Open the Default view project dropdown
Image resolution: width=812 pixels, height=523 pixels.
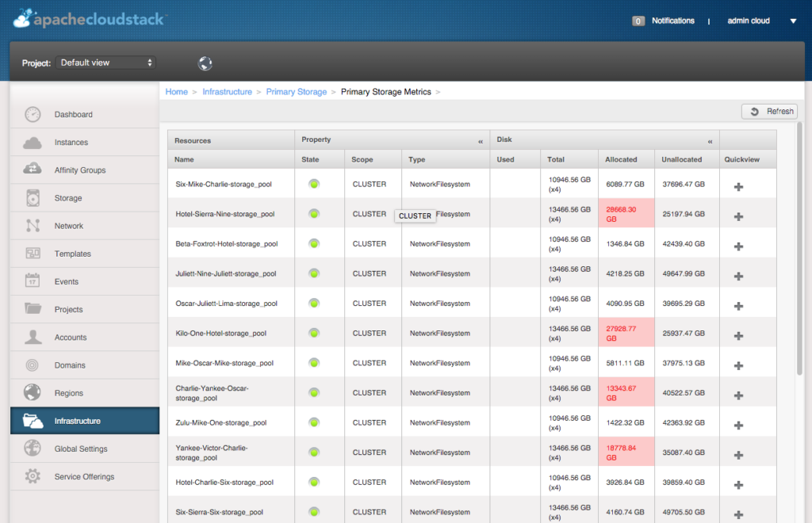(105, 62)
